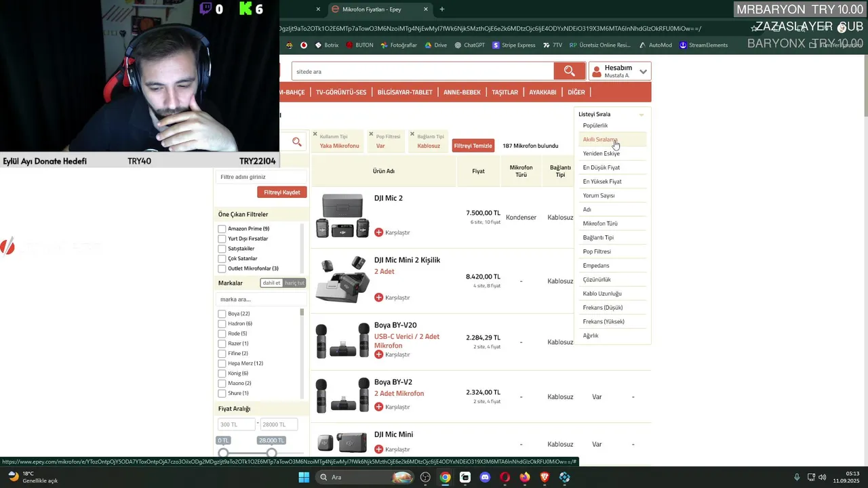Viewport: 868px width, 488px height.
Task: Open the AutoMod bookmark
Action: [x=655, y=45]
